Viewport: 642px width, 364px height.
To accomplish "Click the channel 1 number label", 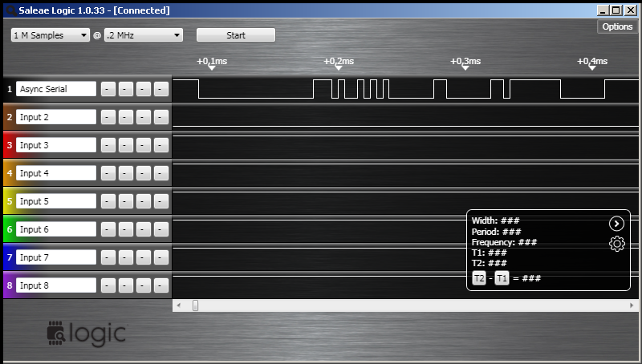I will 10,89.
